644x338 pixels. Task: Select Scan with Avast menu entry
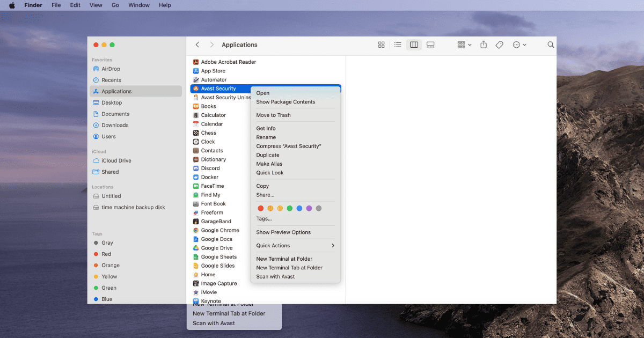pyautogui.click(x=275, y=277)
